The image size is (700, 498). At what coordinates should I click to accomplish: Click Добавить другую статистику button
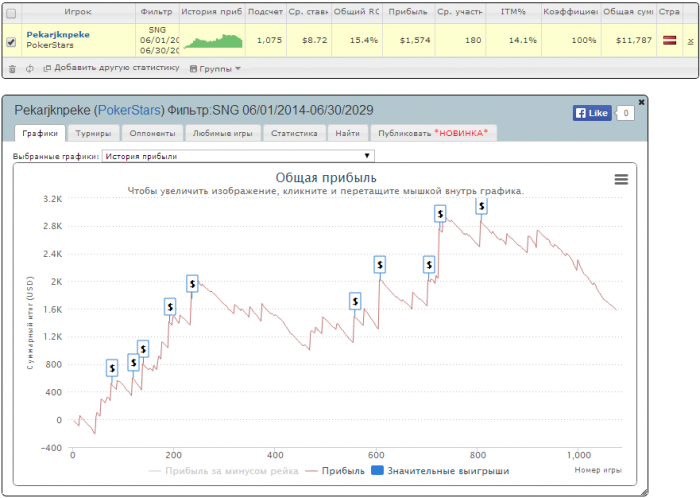click(x=112, y=68)
